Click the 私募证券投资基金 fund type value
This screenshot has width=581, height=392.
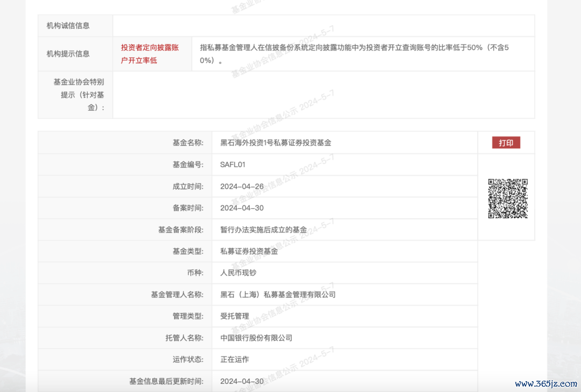pyautogui.click(x=249, y=251)
